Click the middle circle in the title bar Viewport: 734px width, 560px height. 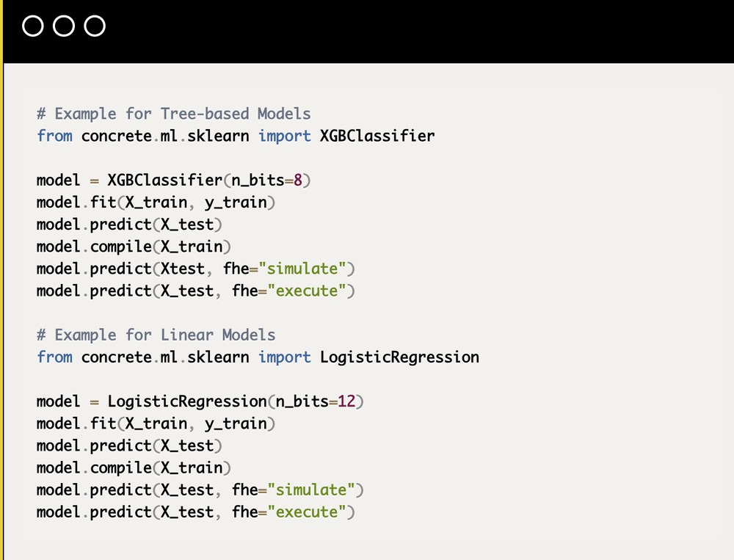[65, 26]
